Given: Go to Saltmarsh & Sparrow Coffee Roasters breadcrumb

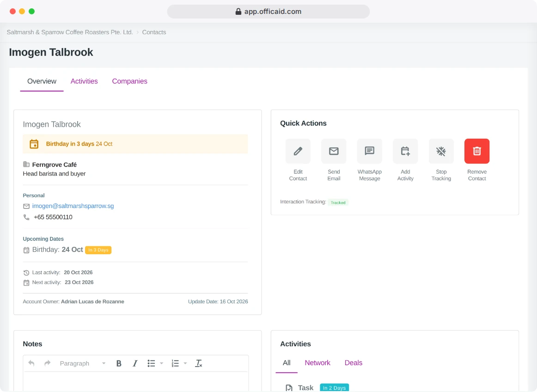Looking at the screenshot, I should coord(70,32).
